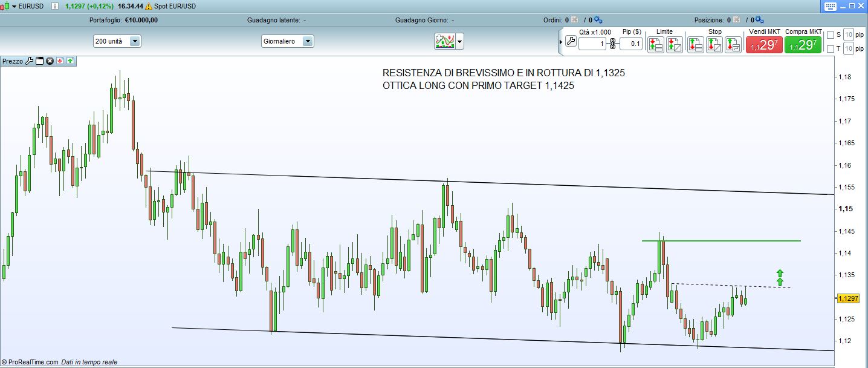Click third Stop order icon

coord(733,44)
